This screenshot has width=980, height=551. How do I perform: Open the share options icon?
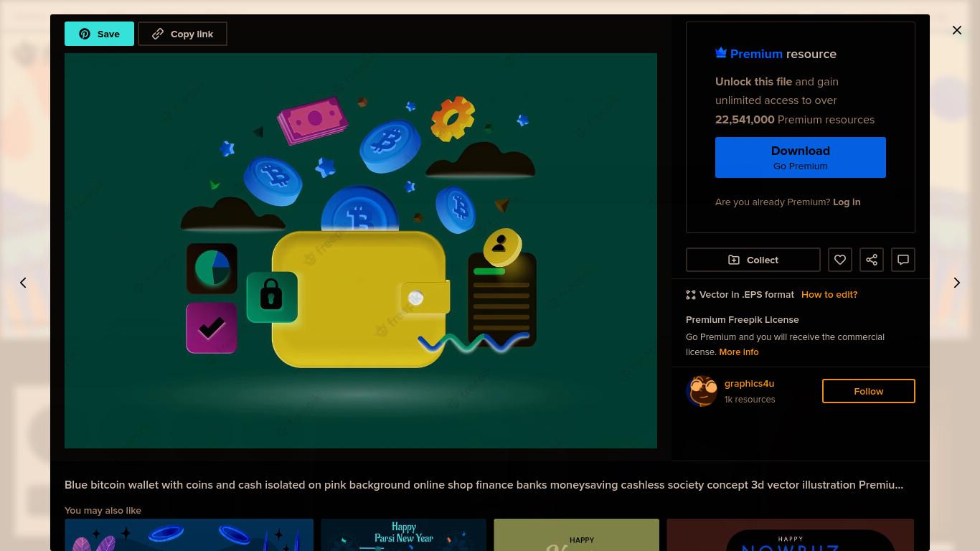(x=872, y=260)
